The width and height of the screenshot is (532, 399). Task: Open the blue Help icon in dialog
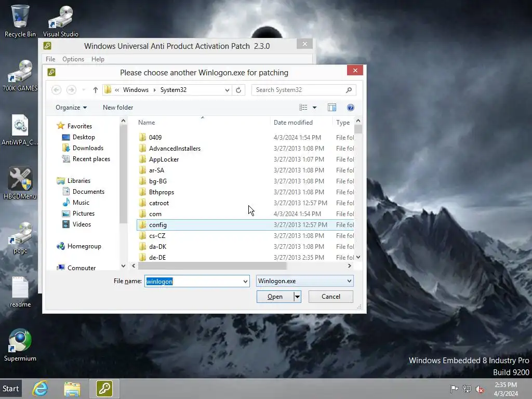351,108
